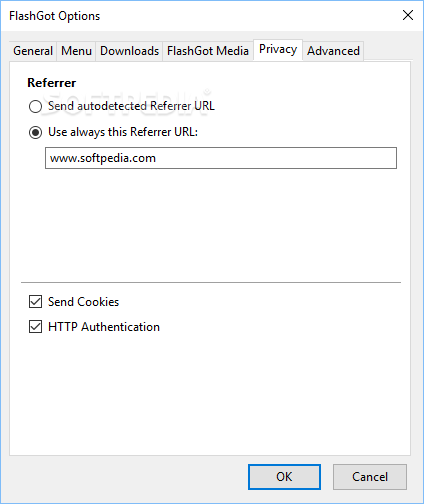The width and height of the screenshot is (424, 504).
Task: Go to the Downloads tab
Action: (129, 51)
